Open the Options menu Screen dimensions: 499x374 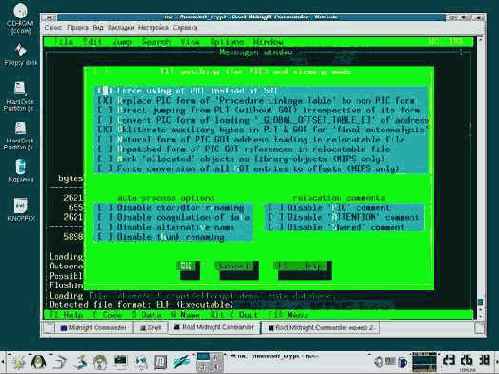coord(227,42)
